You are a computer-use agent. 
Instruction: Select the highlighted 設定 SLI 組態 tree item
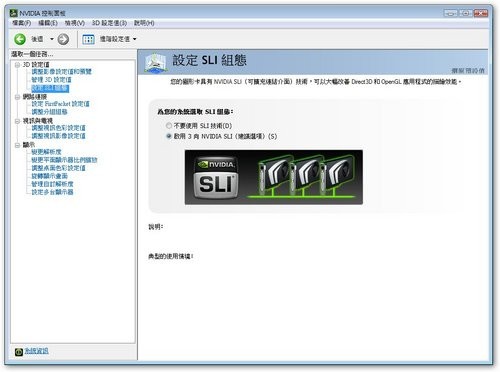click(50, 88)
